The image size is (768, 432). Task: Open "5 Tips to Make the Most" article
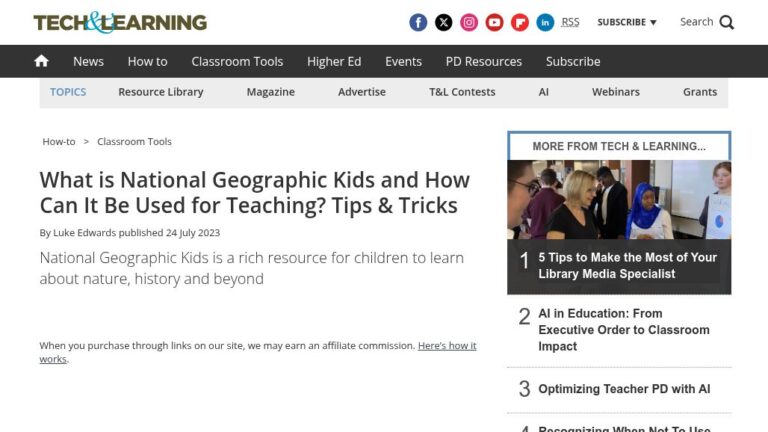tap(627, 265)
